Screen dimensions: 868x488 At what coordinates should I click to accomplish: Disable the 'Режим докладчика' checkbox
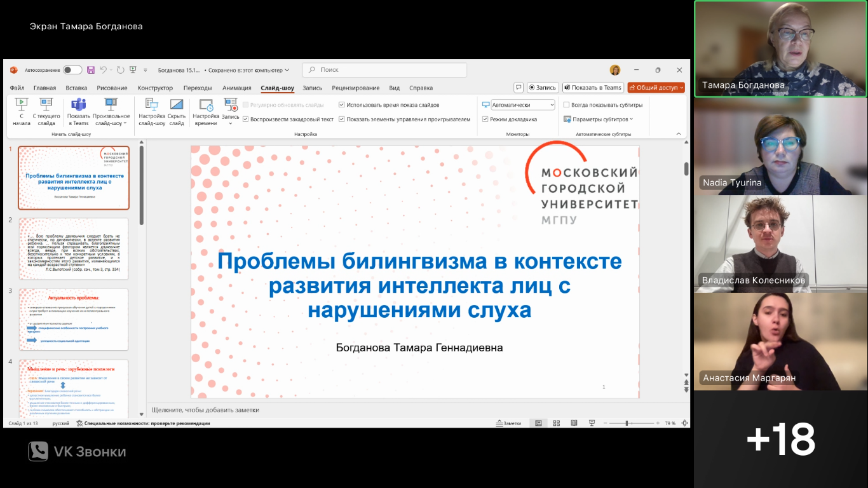click(485, 119)
